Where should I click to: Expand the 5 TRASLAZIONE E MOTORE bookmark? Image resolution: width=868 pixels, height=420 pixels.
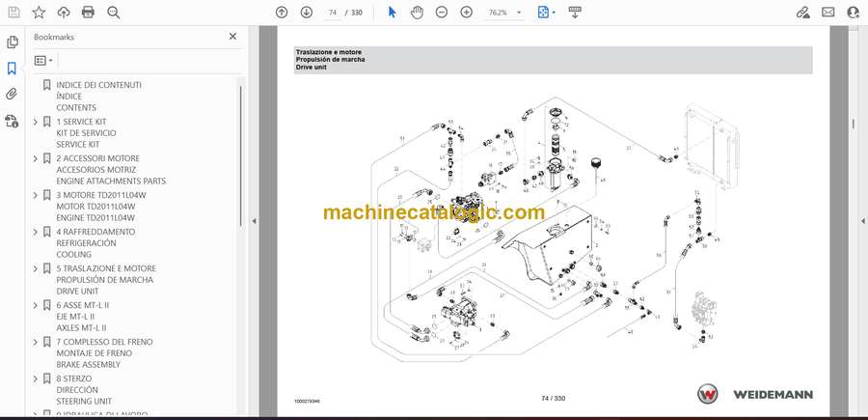36,268
